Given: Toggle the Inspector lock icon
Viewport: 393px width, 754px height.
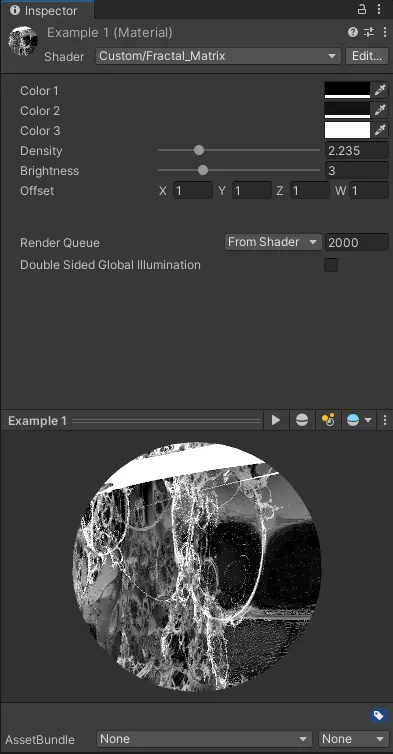Looking at the screenshot, I should pos(362,9).
